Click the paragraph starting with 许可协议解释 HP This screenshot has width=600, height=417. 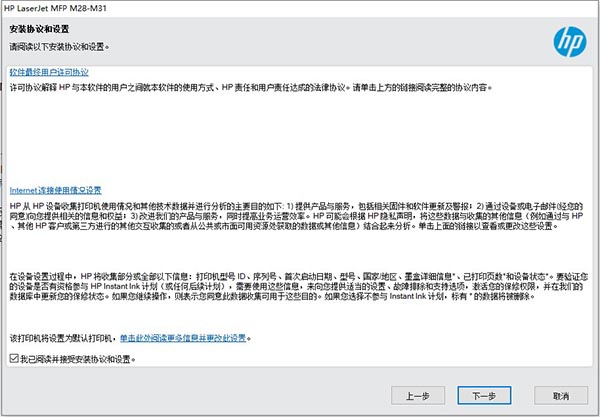pos(250,87)
